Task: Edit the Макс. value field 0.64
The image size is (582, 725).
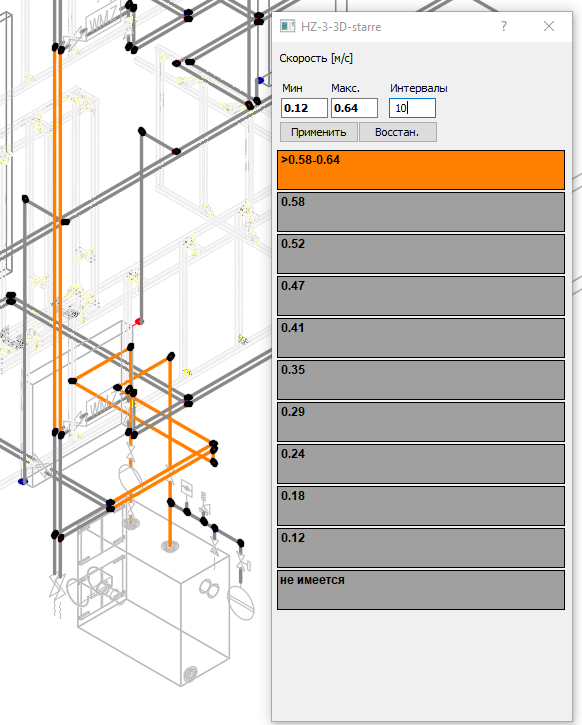Action: (354, 108)
